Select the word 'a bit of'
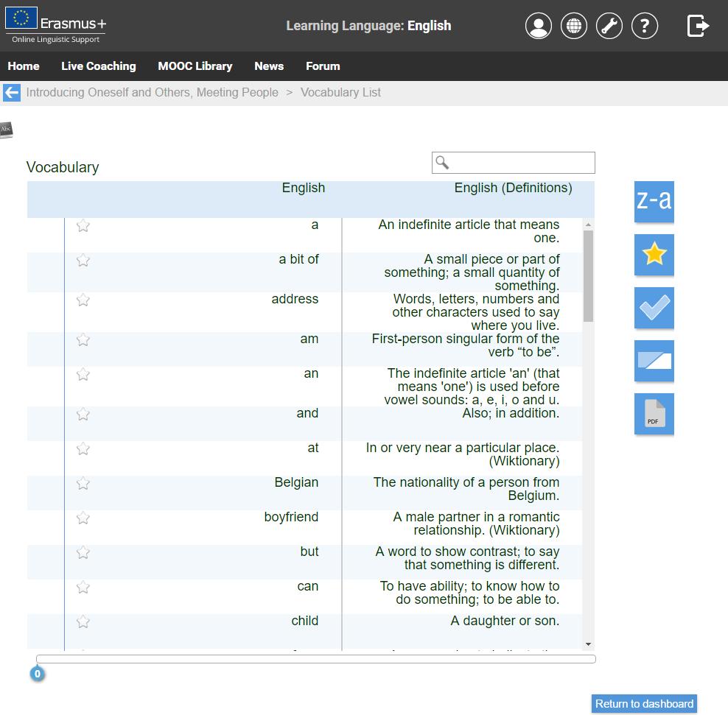This screenshot has height=715, width=728. (298, 259)
